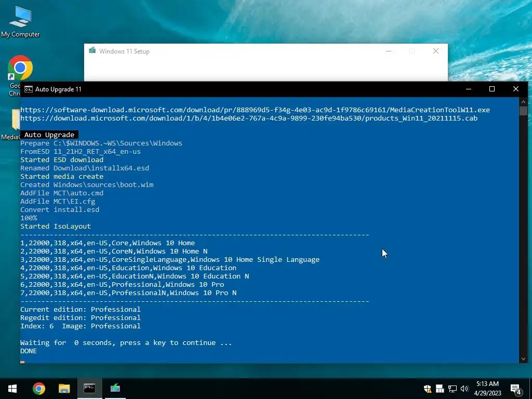Click the 'FromESD 11_21H2_RET_x64_en-us' line

81,151
